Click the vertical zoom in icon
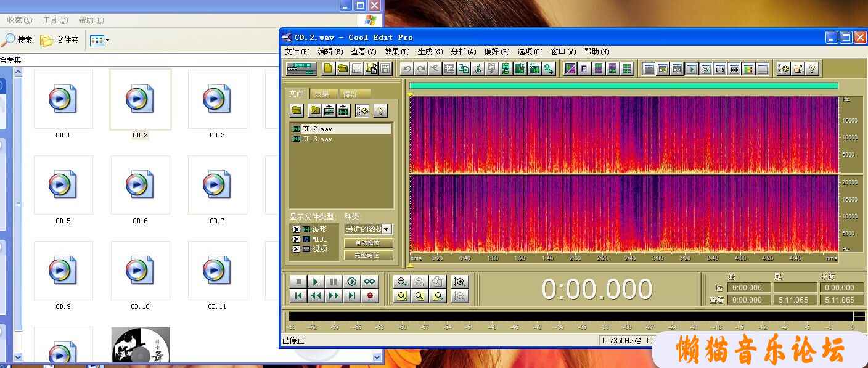The height and width of the screenshot is (368, 868). pos(459,282)
